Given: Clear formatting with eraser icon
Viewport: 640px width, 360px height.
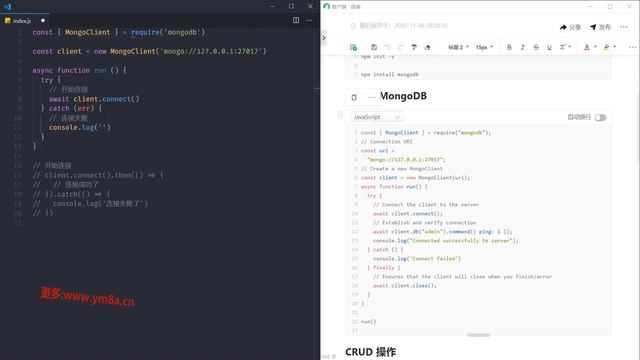Looking at the screenshot, I should click(x=427, y=47).
